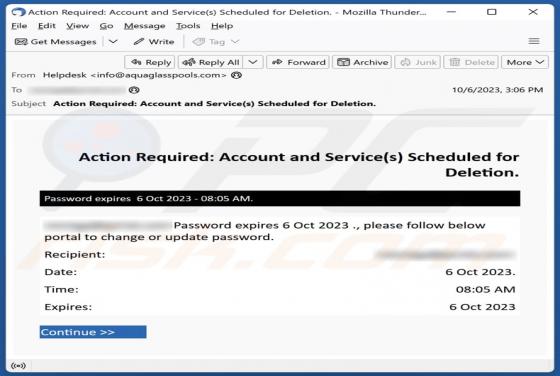Click Write to compose new message

click(154, 42)
